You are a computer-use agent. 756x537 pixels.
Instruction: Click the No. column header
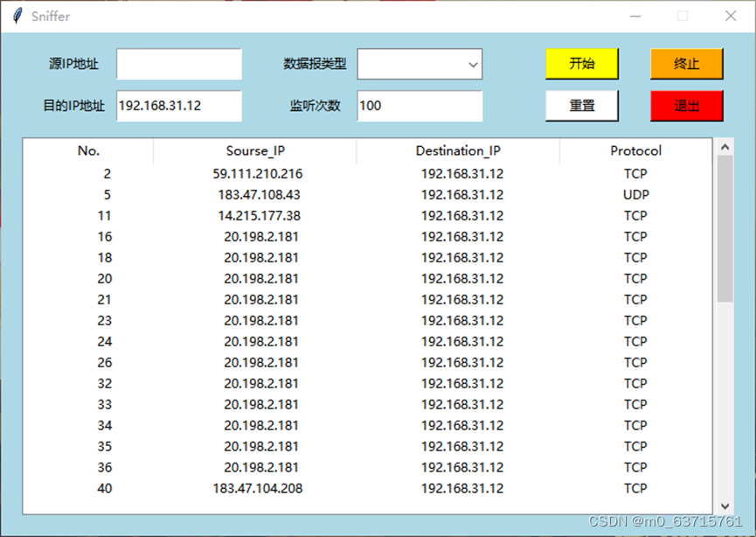(88, 151)
